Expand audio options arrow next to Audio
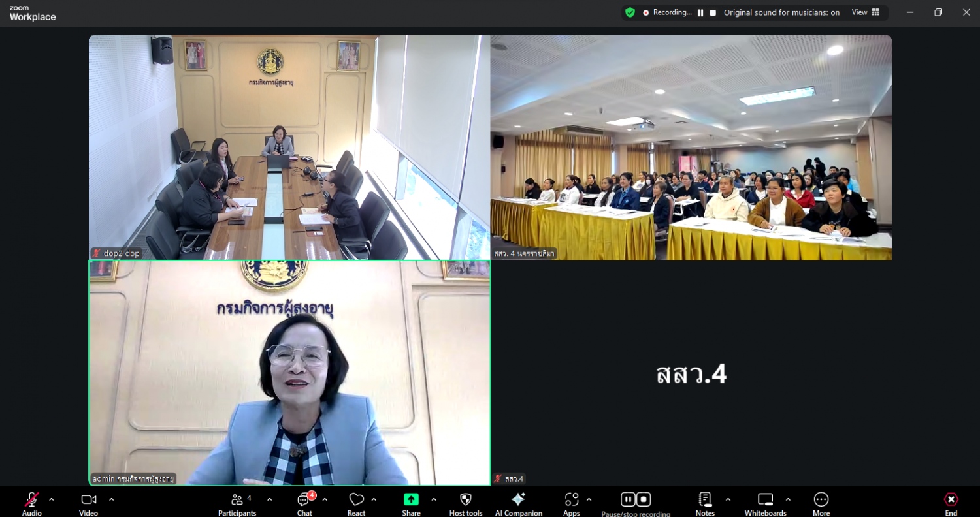 52,499
